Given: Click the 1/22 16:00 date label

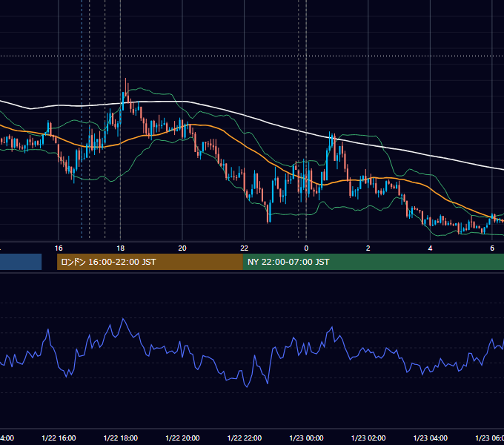Looking at the screenshot, I should point(59,438).
